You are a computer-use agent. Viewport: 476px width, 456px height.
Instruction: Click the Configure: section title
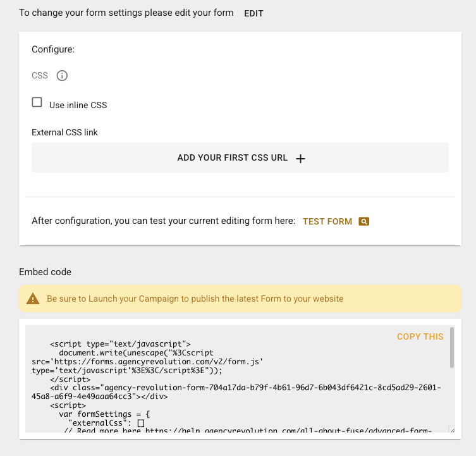click(53, 49)
